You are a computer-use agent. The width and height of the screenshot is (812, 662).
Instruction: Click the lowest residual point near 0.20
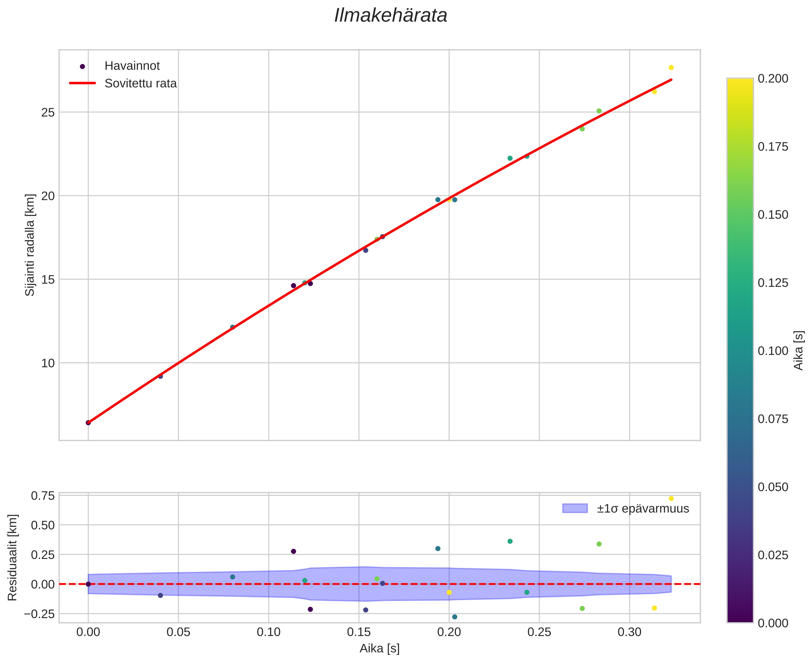(x=454, y=617)
